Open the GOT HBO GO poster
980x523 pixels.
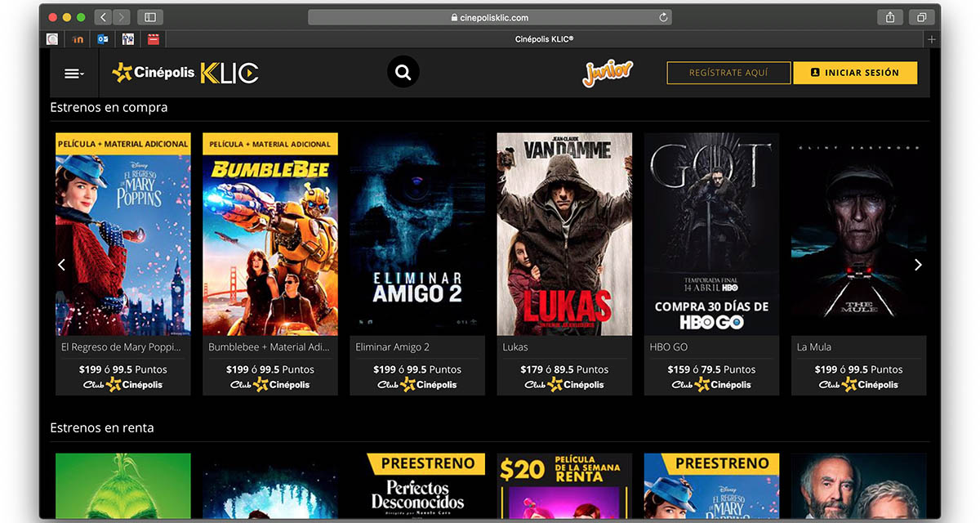(x=711, y=235)
